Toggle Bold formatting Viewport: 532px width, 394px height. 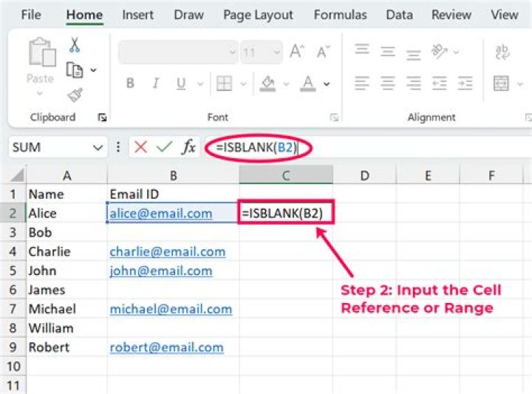[x=130, y=83]
